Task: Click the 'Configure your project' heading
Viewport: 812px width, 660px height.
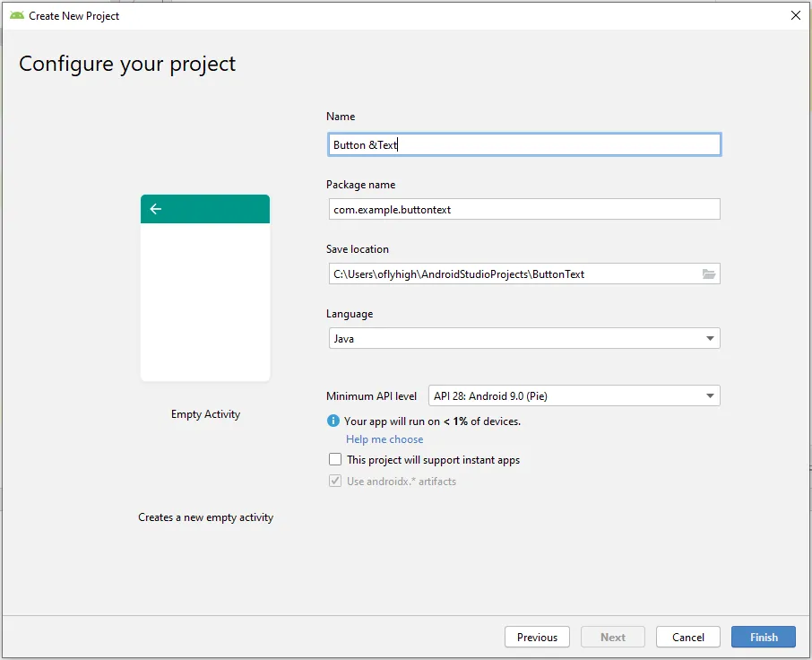Action: click(127, 65)
